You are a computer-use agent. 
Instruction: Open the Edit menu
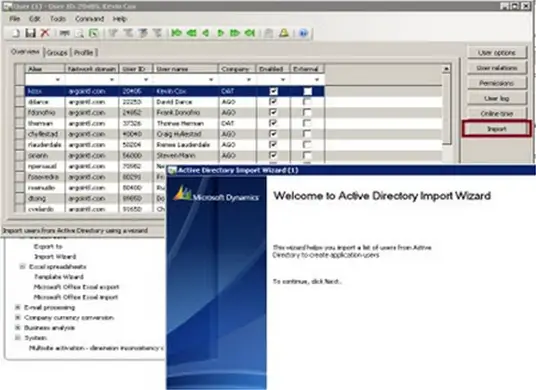pos(35,19)
